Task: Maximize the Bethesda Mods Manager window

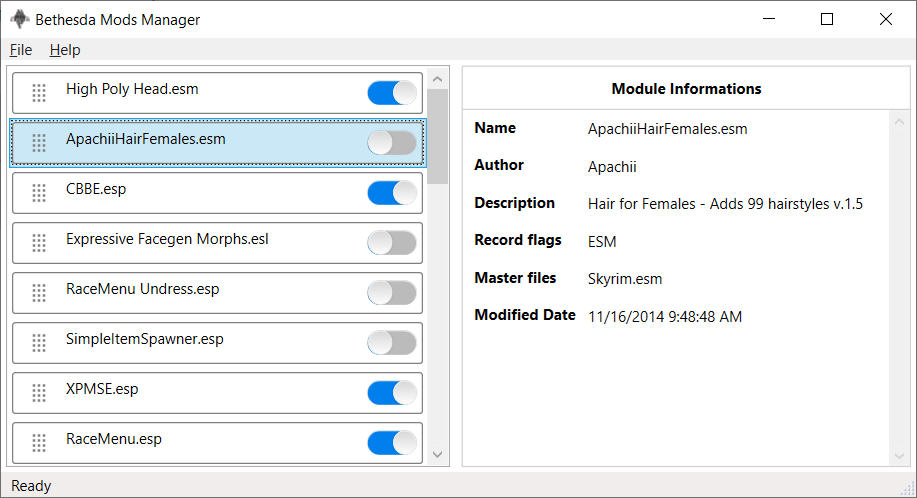Action: 827,19
